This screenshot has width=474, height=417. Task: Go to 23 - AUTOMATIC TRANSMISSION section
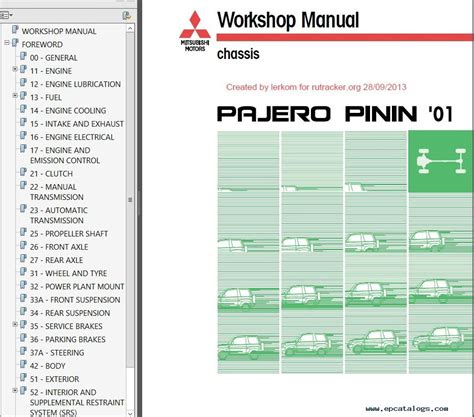pos(59,215)
